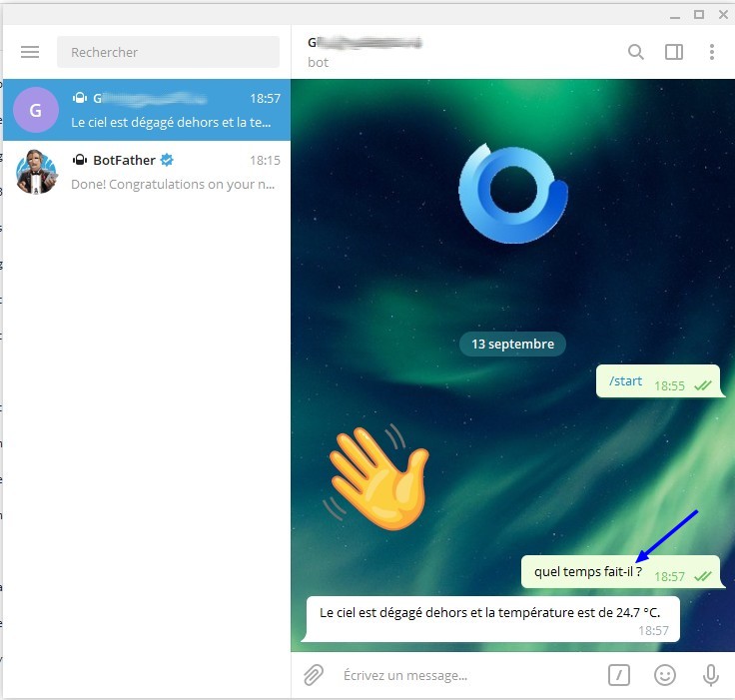Click the /start command link
Viewport: 735px width, 700px height.
pyautogui.click(x=625, y=381)
